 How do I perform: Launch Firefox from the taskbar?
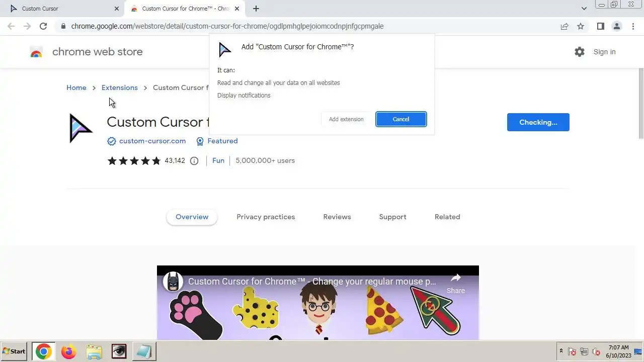click(69, 351)
